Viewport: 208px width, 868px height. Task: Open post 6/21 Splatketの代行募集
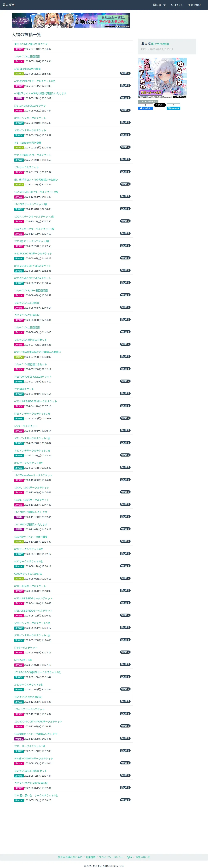click(x=27, y=69)
